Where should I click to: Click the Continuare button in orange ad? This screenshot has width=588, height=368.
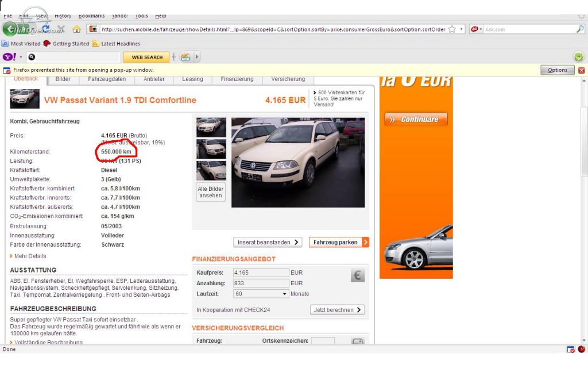click(x=416, y=119)
